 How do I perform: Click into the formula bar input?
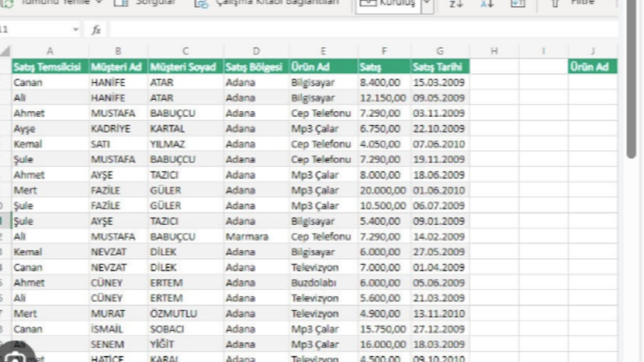point(364,29)
